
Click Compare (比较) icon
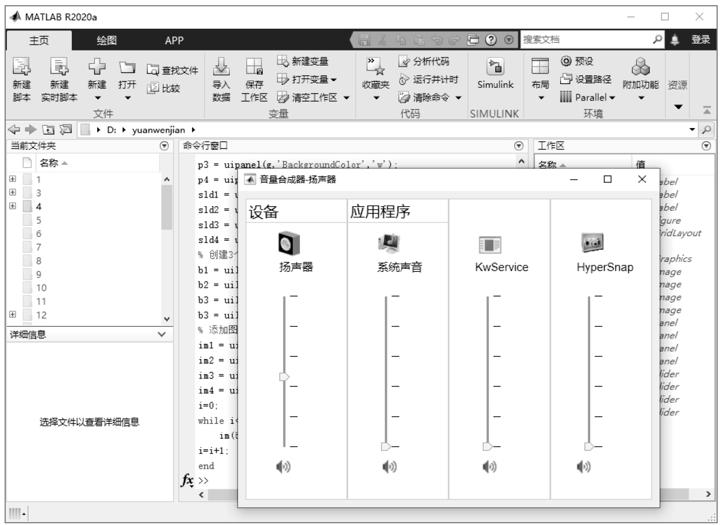pos(152,88)
